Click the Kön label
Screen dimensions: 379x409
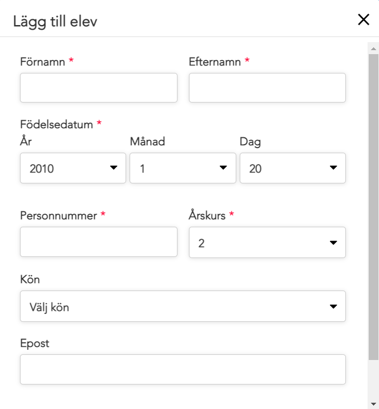[x=30, y=279]
